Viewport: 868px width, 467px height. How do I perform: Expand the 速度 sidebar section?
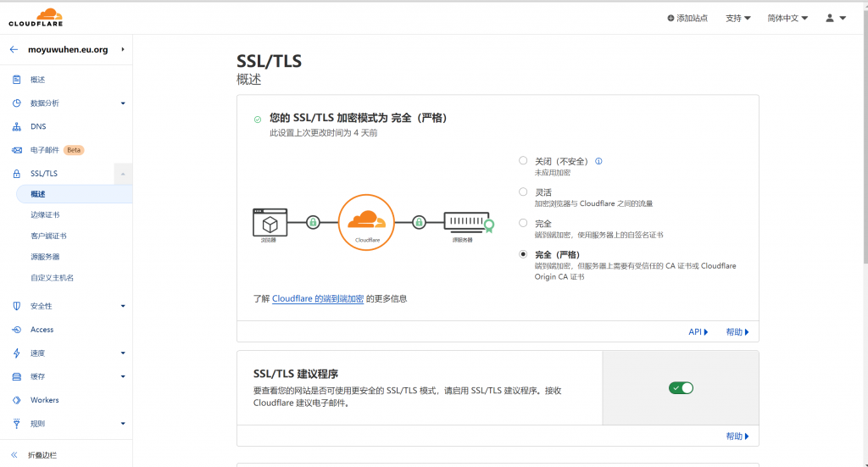[123, 353]
